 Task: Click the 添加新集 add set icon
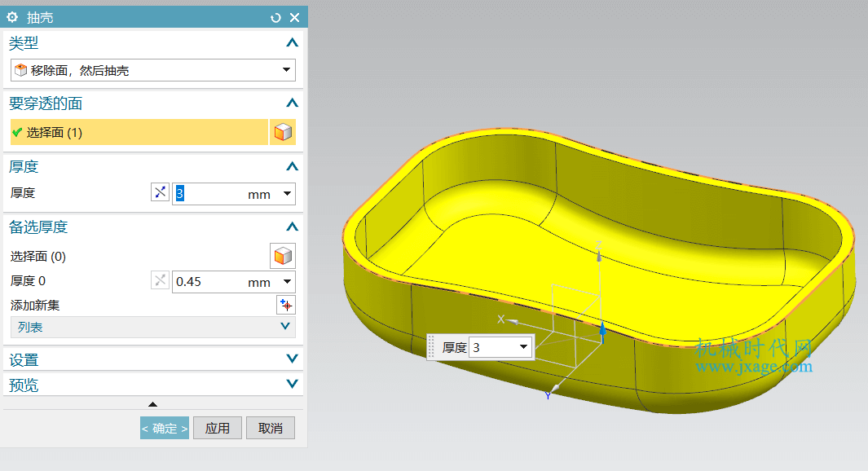[x=285, y=305]
